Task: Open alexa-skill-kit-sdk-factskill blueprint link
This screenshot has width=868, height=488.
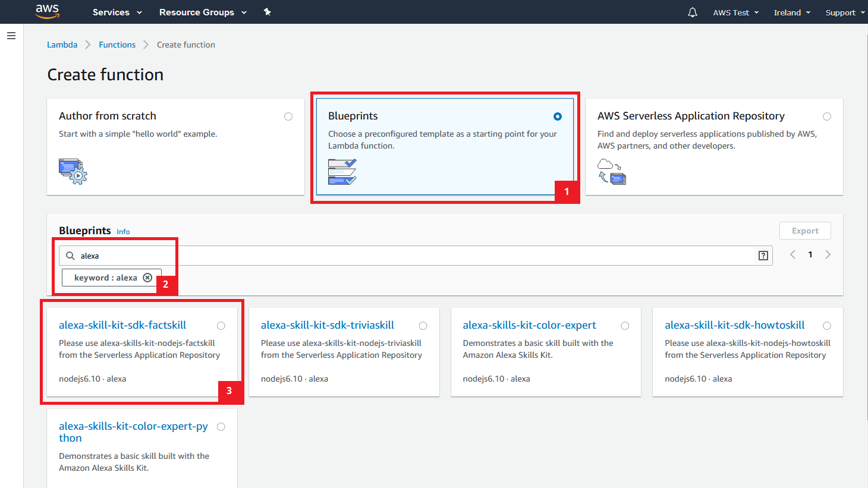Action: point(122,325)
